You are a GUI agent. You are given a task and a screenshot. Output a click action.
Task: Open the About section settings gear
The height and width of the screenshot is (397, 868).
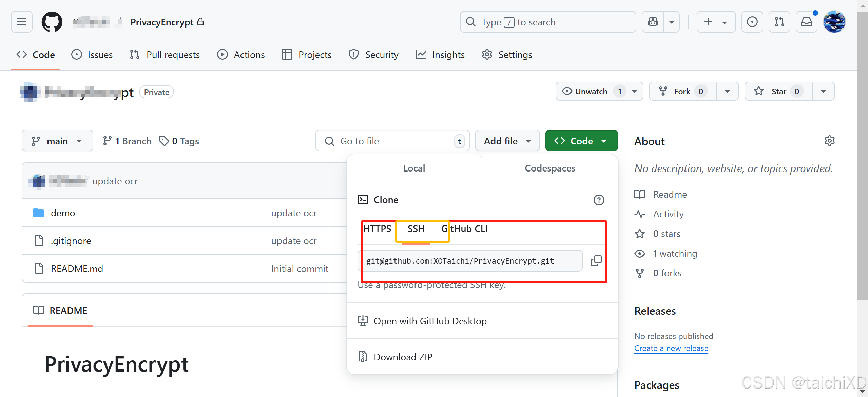830,140
